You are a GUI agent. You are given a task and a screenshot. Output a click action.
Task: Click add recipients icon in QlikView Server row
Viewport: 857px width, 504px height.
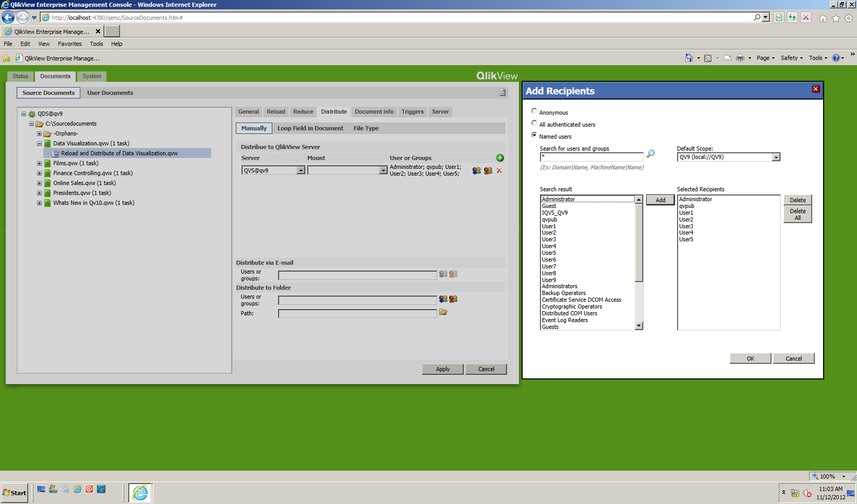coord(476,170)
